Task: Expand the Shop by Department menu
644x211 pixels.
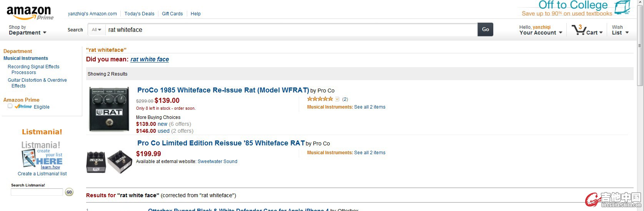Action: [x=27, y=30]
